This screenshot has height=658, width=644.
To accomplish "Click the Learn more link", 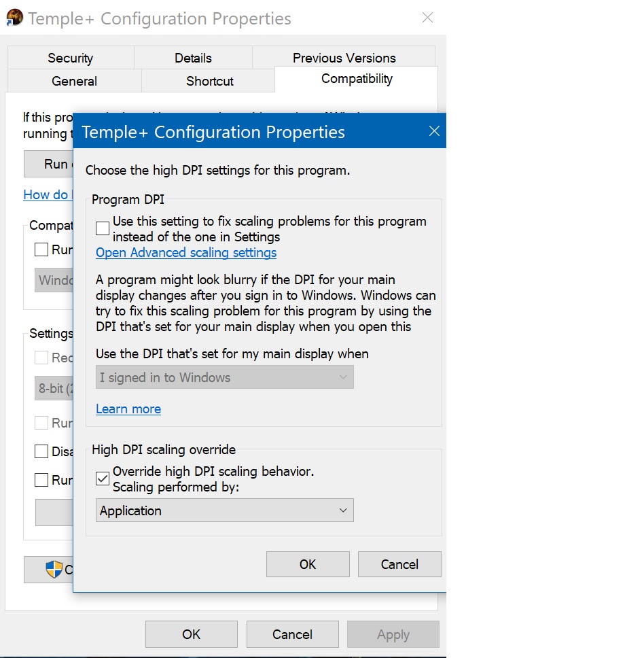I will tap(128, 409).
